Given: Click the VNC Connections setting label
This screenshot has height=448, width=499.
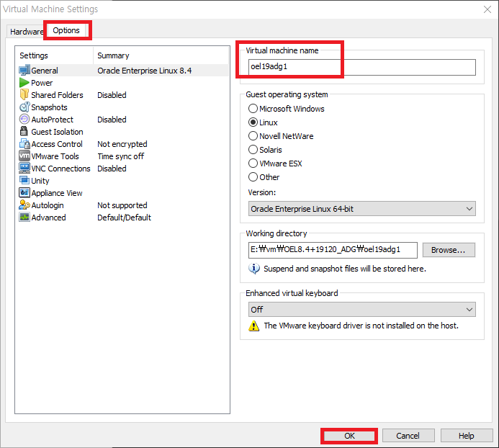Looking at the screenshot, I should (x=60, y=169).
